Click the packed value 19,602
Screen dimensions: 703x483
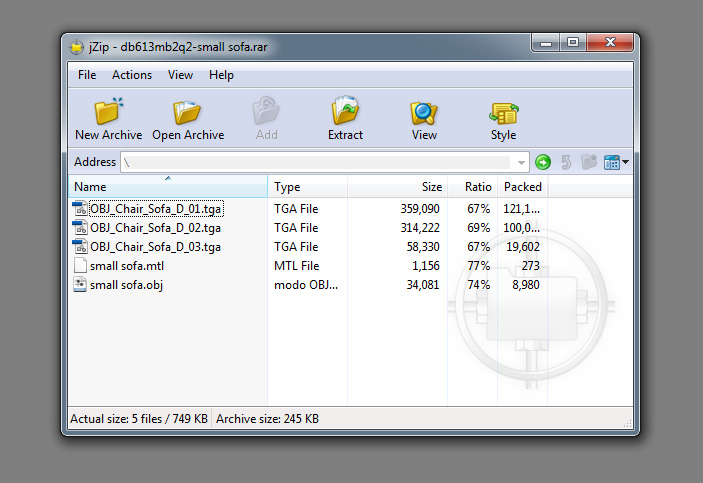(x=523, y=247)
